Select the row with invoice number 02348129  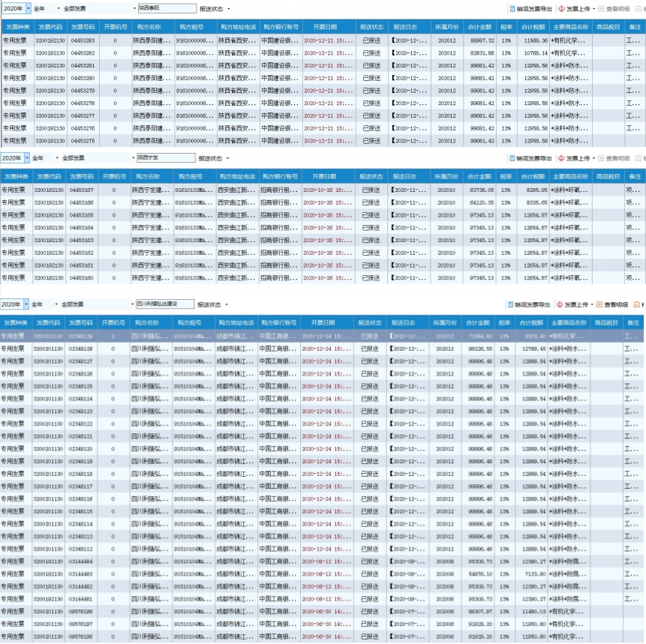click(80, 337)
